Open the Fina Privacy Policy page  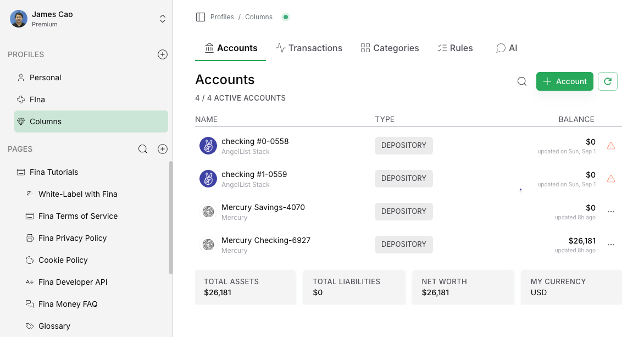click(x=72, y=238)
